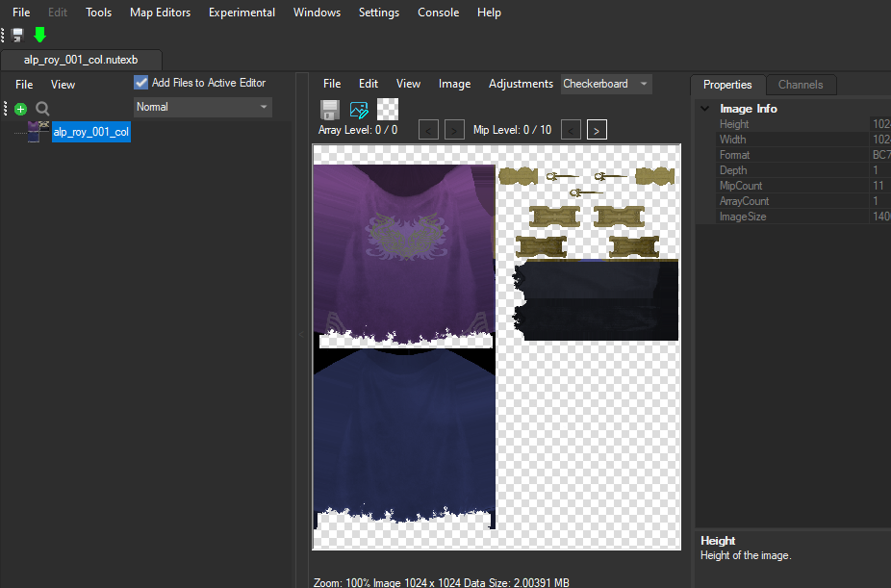
Task: Select the alp_roy_001_col.nutexb tab
Action: [81, 59]
